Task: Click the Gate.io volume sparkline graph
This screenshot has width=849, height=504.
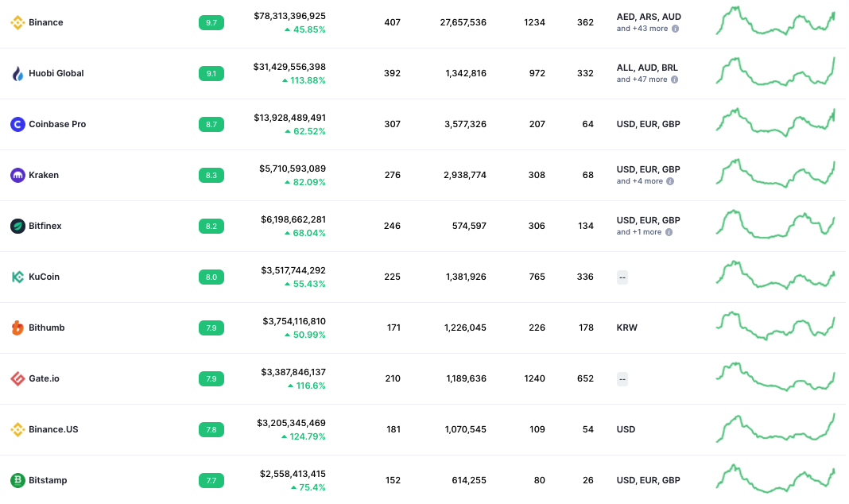Action: [775, 377]
